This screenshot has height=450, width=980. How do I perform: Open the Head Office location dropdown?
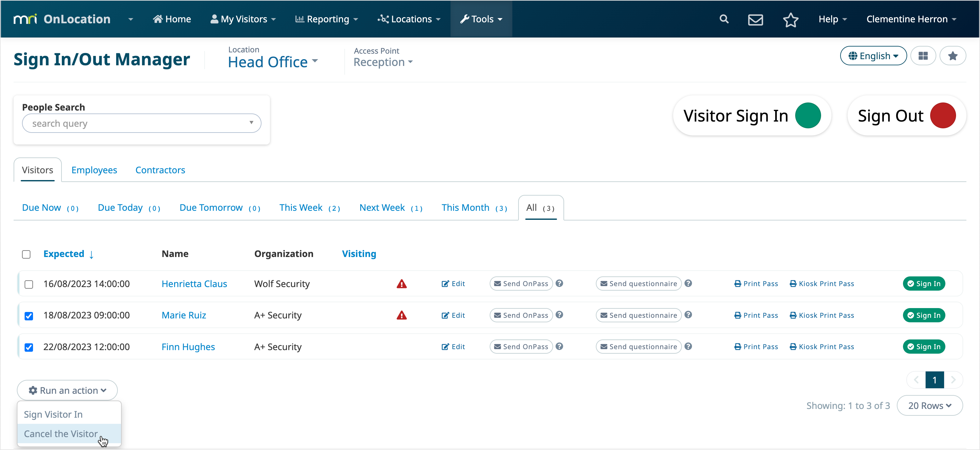click(273, 62)
